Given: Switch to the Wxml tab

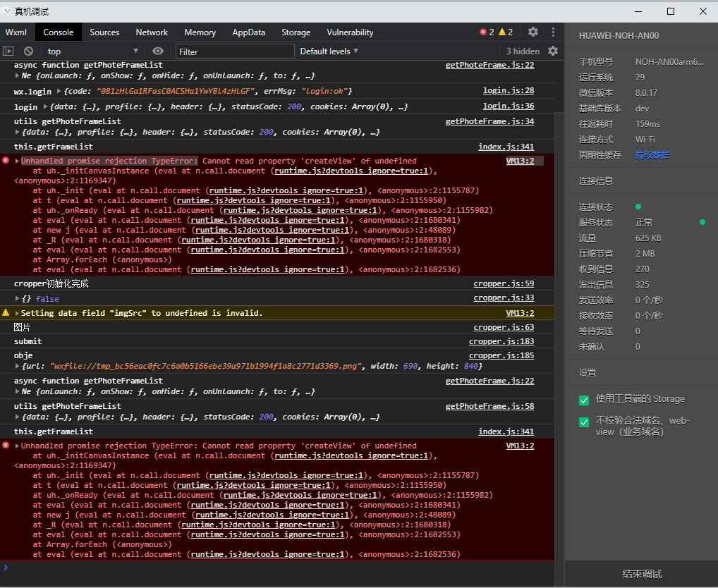Looking at the screenshot, I should (x=16, y=32).
